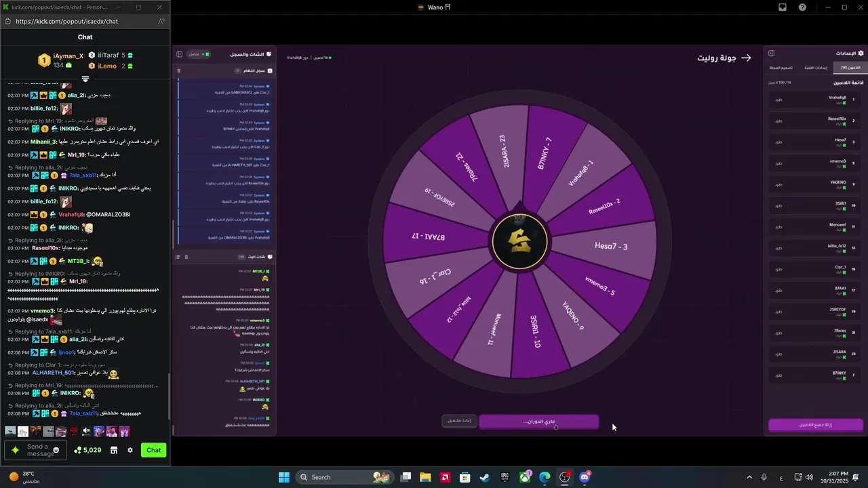Collapse the right settings panel icon
The image size is (868, 488).
(x=771, y=53)
